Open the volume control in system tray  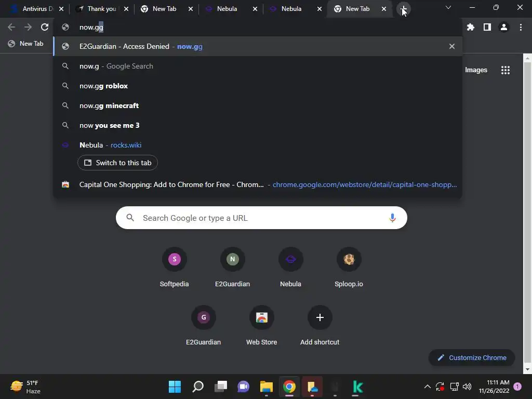pyautogui.click(x=467, y=387)
